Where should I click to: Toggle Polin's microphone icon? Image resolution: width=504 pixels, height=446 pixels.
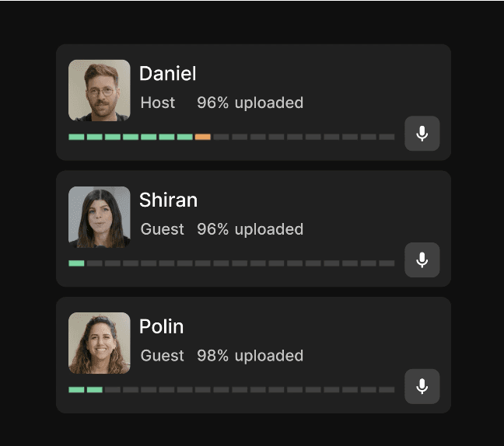coord(422,387)
